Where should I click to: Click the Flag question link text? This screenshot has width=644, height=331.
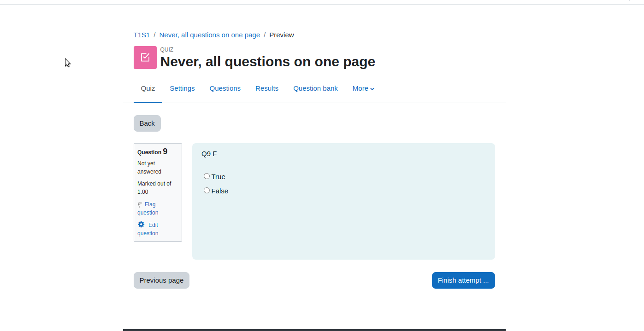tap(148, 209)
